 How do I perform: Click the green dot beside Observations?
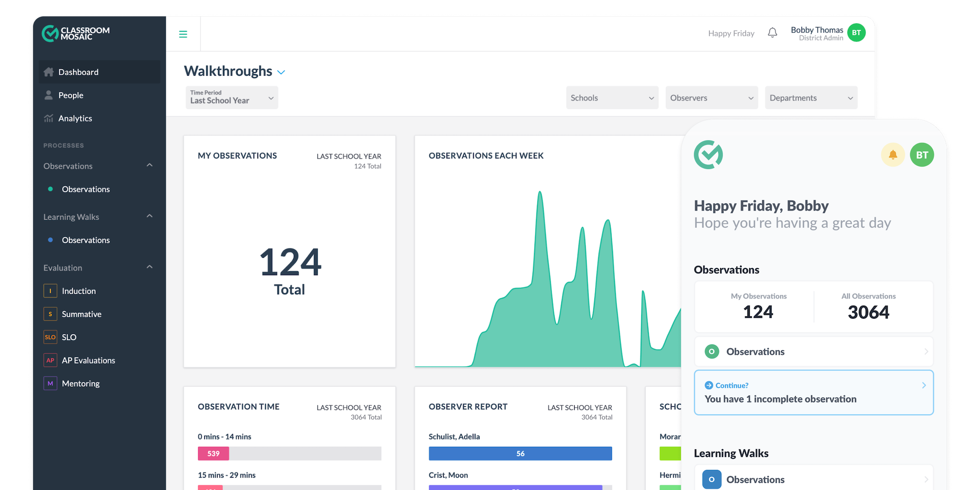[x=50, y=189]
